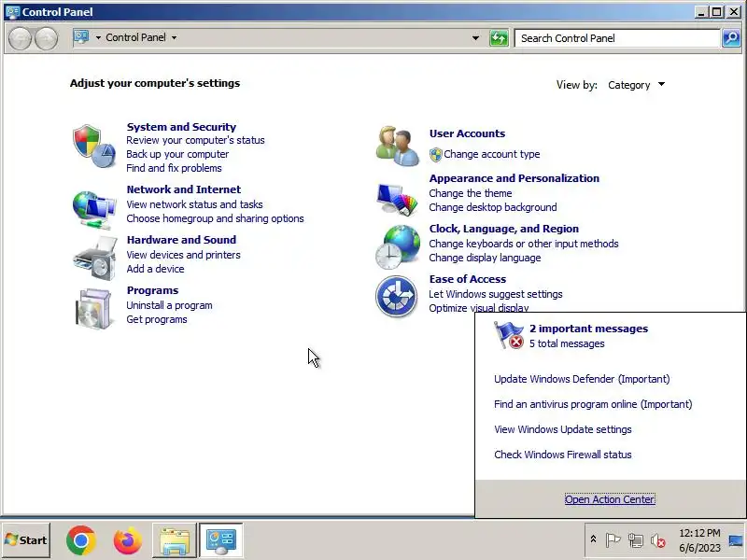The image size is (747, 560).
Task: Click the Back navigation arrow
Action: [20, 38]
